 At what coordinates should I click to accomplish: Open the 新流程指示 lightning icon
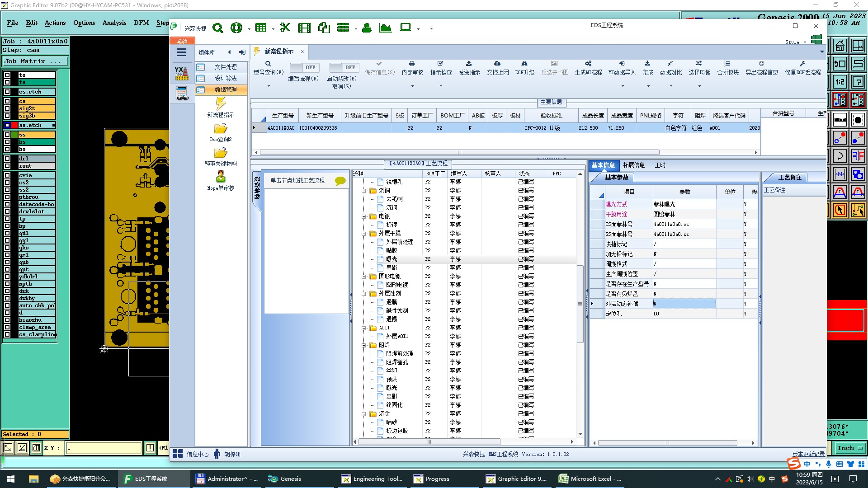[x=221, y=103]
